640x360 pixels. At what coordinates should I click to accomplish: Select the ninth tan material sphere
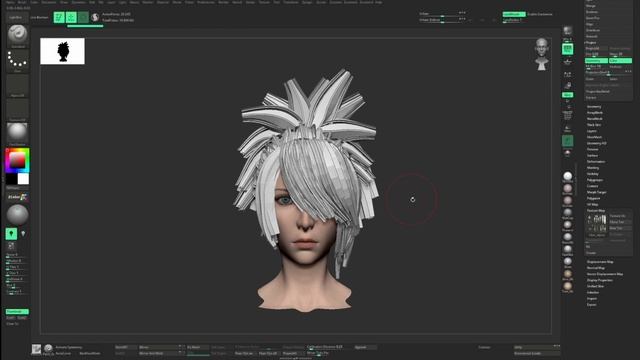[x=567, y=274]
